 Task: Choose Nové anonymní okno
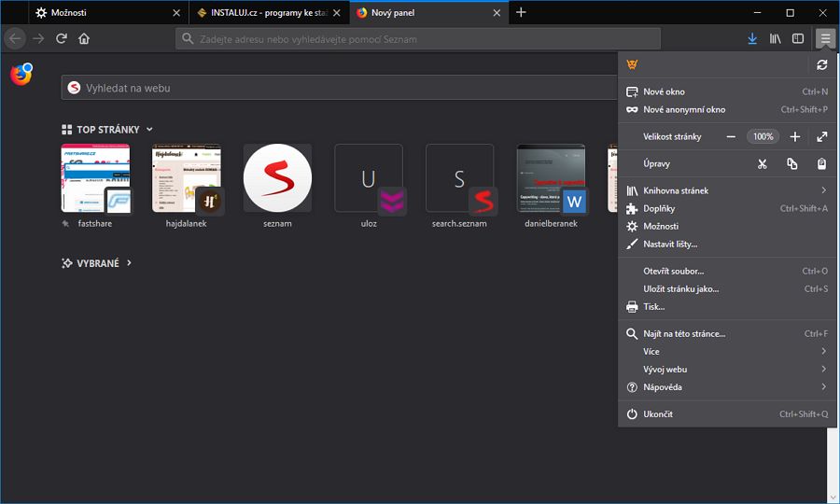click(684, 109)
